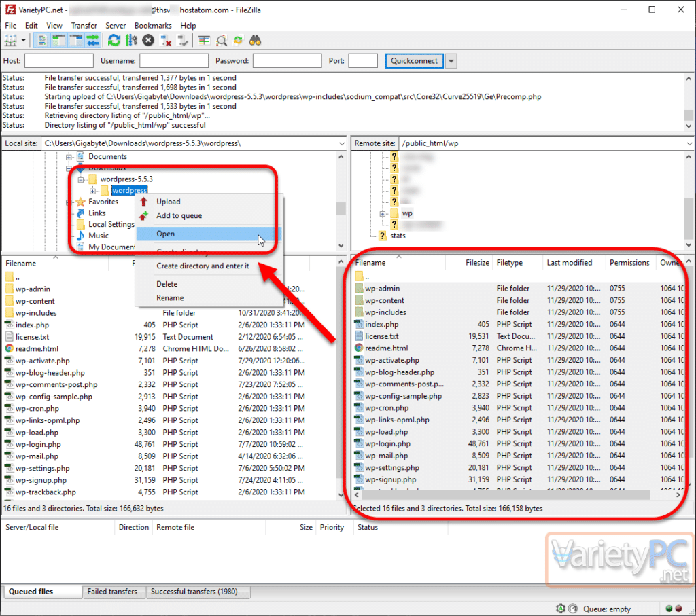Sort local files by Filename column header

click(x=56, y=263)
